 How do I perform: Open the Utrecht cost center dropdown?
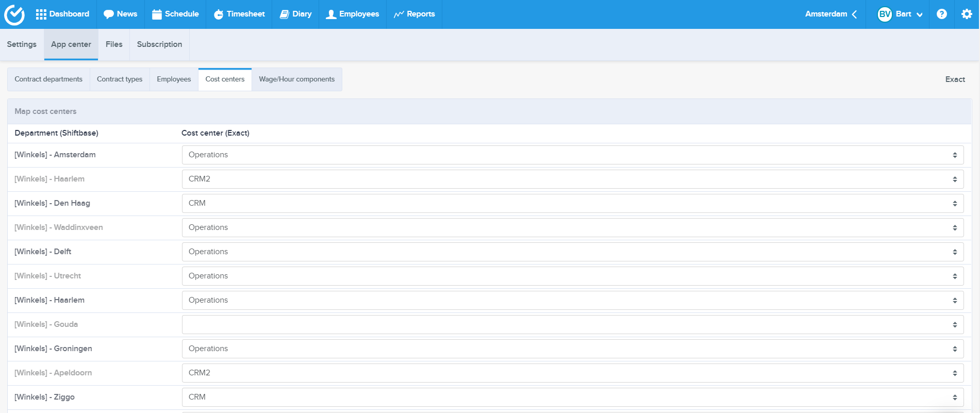(573, 276)
